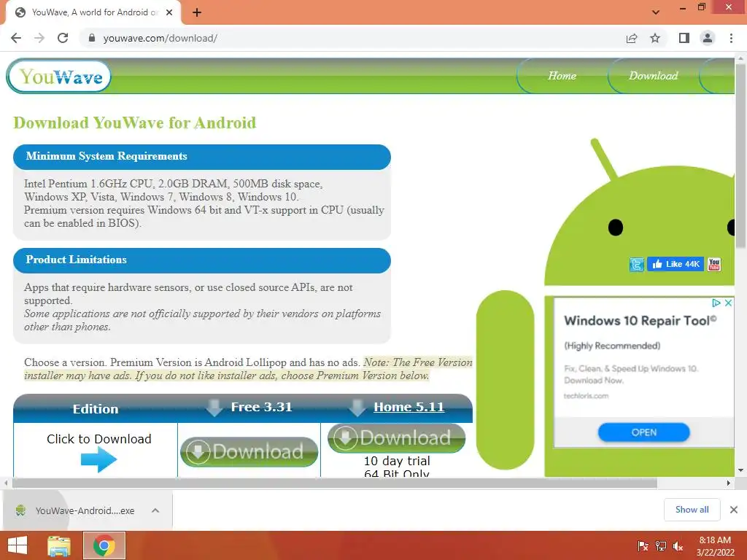Download the Free 3.31 edition

pos(249,451)
